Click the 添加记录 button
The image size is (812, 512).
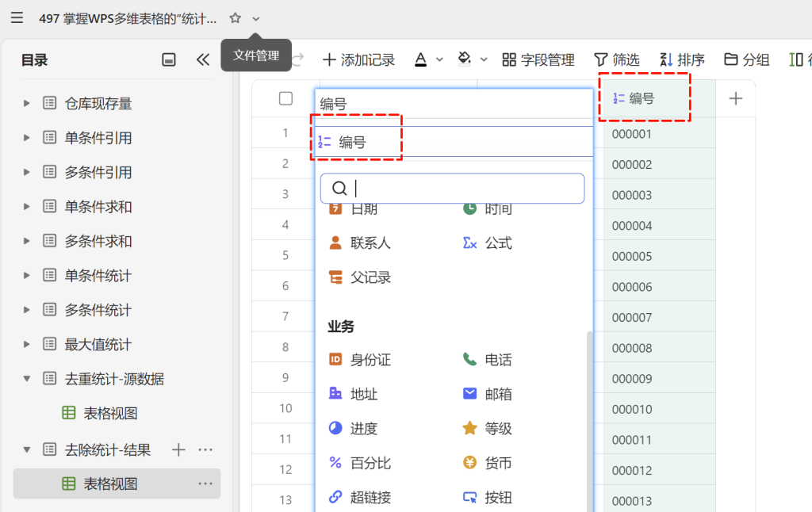358,60
